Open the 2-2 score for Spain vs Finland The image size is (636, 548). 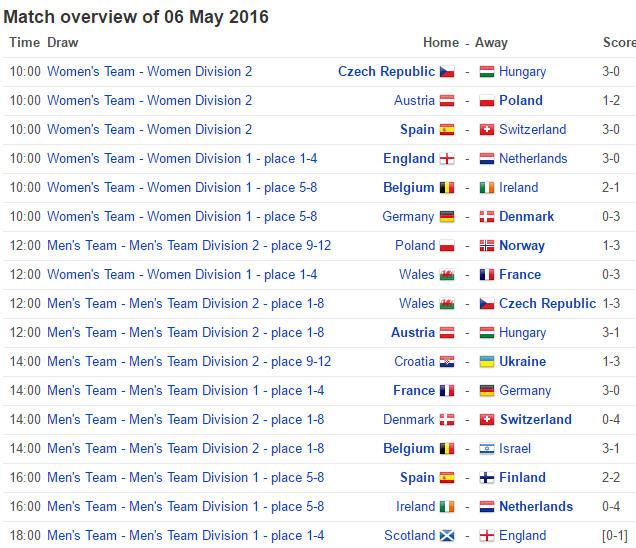click(611, 478)
